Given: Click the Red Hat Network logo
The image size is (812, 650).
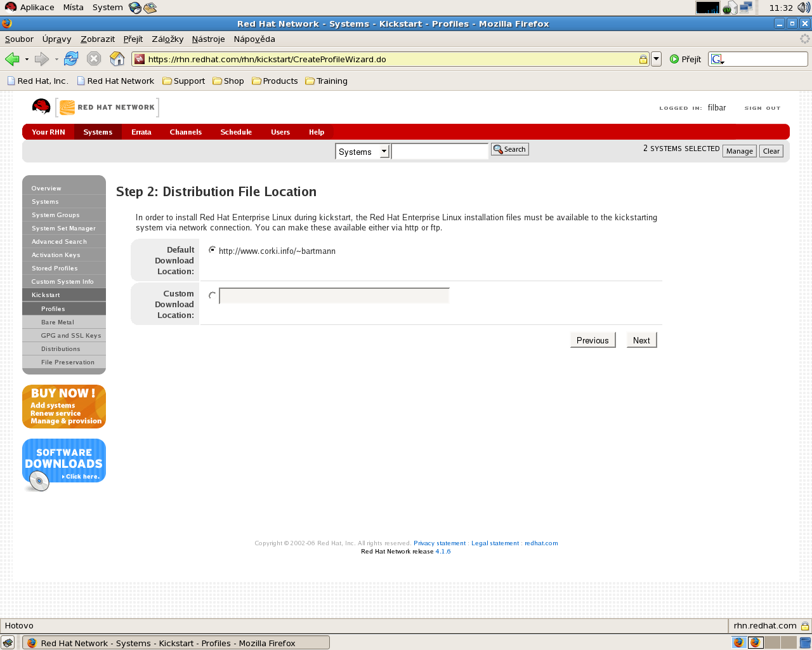Looking at the screenshot, I should coord(107,107).
